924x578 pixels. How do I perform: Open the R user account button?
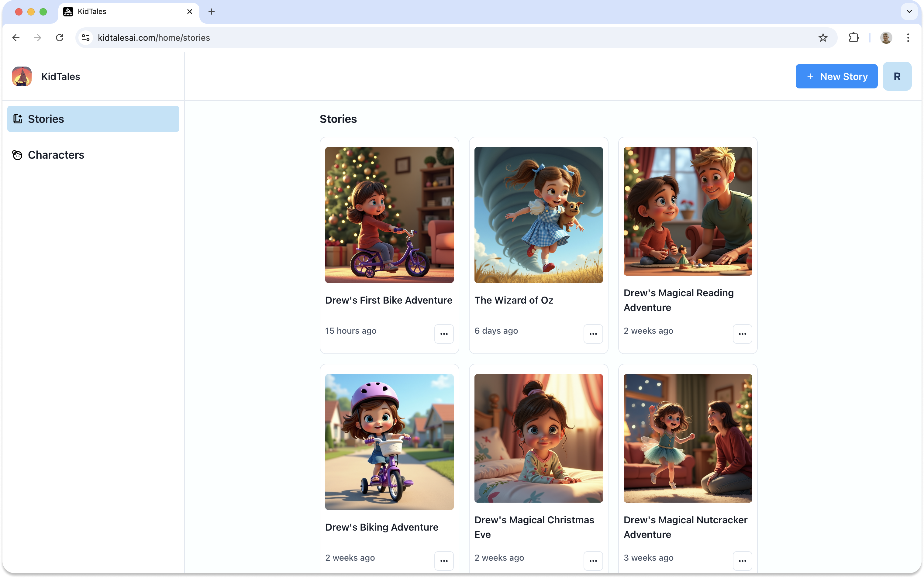(896, 77)
